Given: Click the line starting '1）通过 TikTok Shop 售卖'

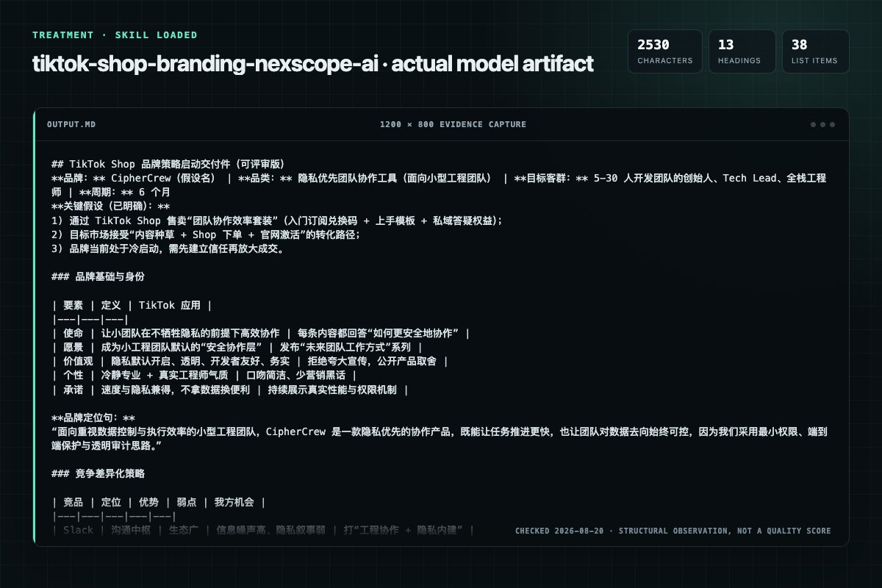Looking at the screenshot, I should 277,220.
